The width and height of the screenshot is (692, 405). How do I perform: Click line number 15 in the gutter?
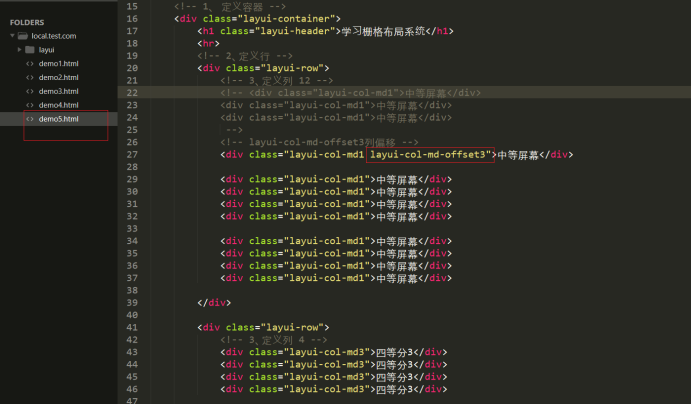(132, 7)
